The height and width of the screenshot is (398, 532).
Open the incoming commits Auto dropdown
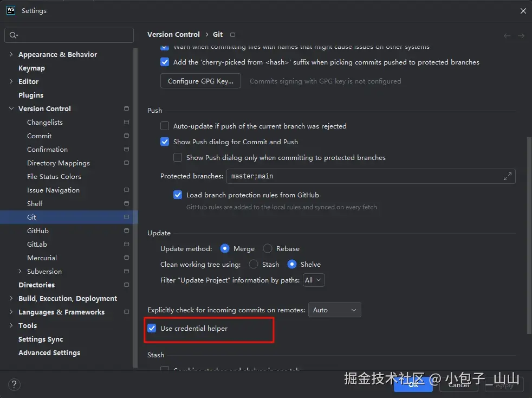pos(335,310)
